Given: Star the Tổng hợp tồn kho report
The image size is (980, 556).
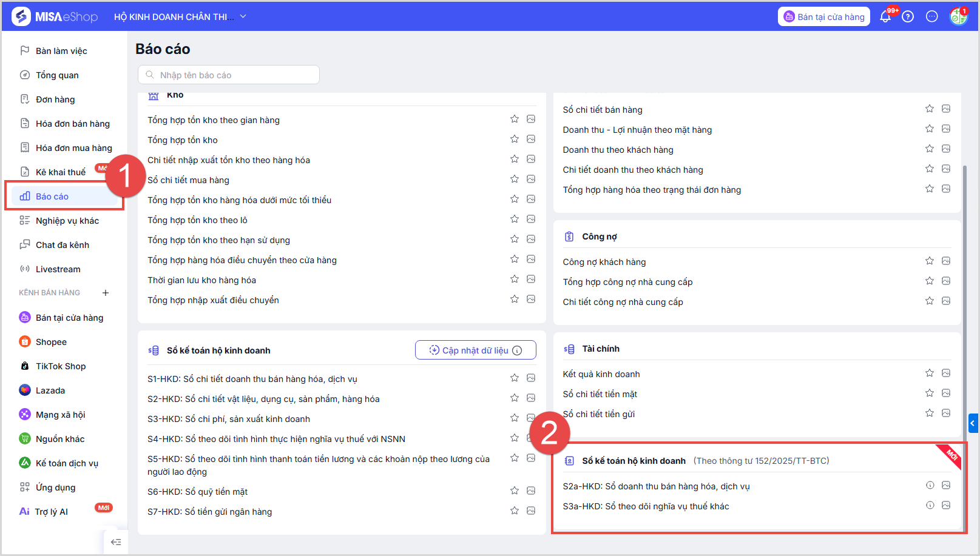Looking at the screenshot, I should click(x=515, y=139).
